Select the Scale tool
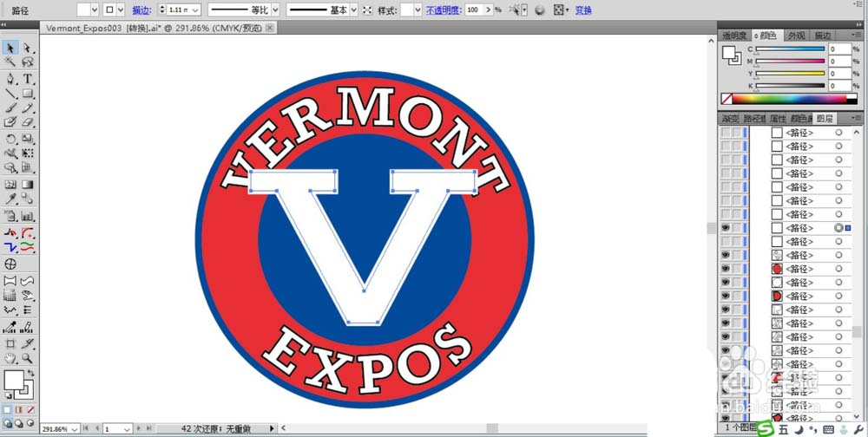This screenshot has width=868, height=437. coord(27,139)
